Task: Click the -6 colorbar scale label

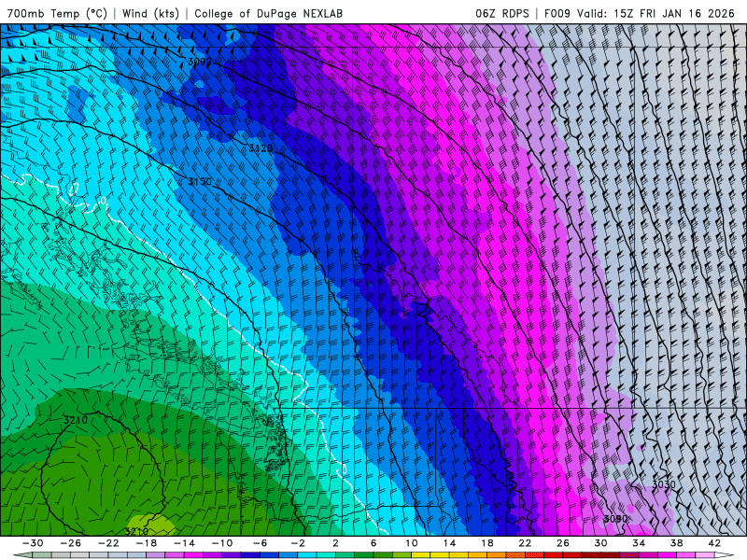Action: (x=261, y=543)
